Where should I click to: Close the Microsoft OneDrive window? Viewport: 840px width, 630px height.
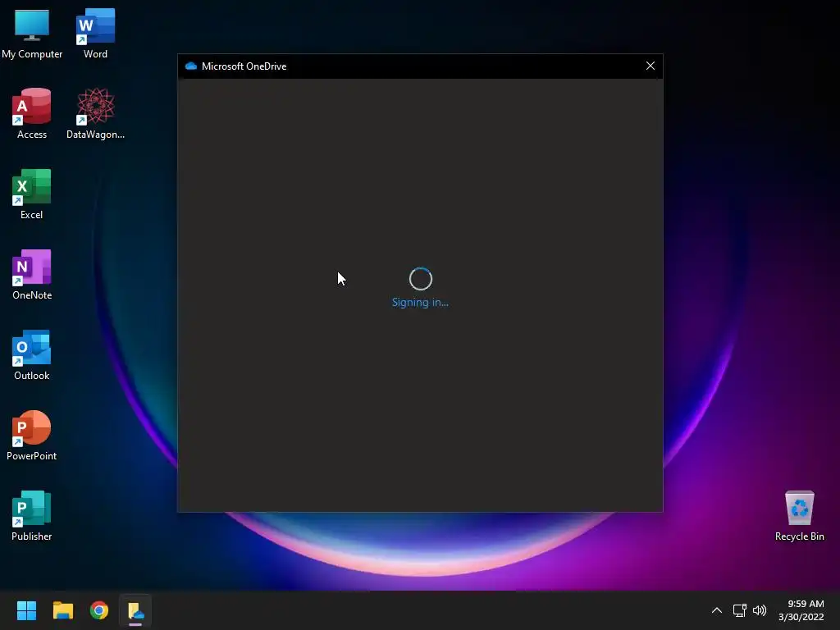pyautogui.click(x=651, y=66)
